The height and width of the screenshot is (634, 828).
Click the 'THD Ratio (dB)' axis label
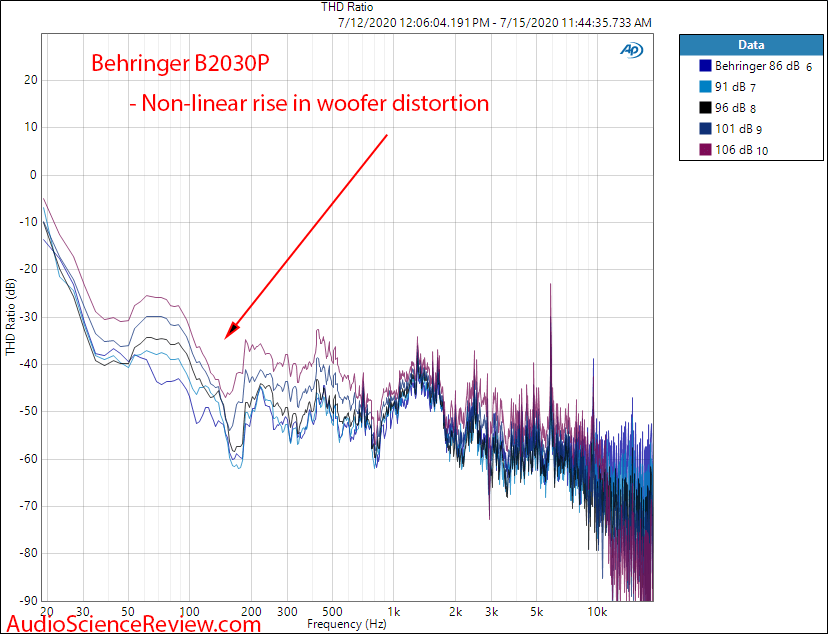11,316
